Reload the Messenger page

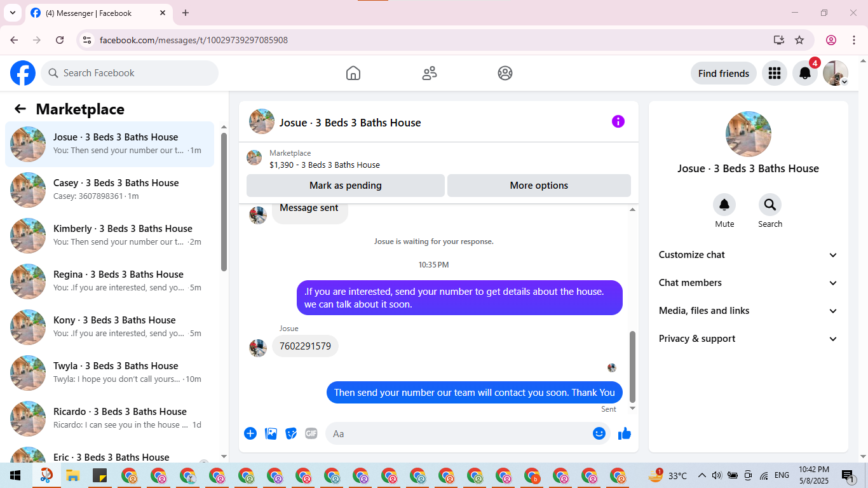[60, 40]
